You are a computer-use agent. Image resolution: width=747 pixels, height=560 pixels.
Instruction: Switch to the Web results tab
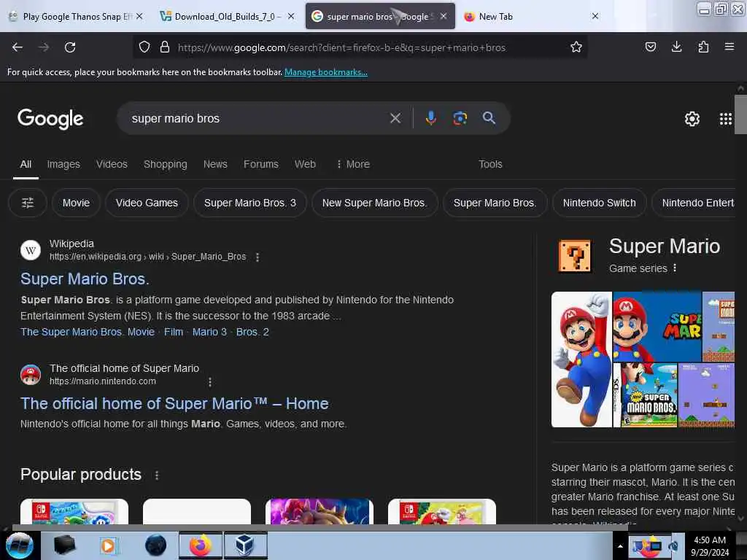[305, 164]
